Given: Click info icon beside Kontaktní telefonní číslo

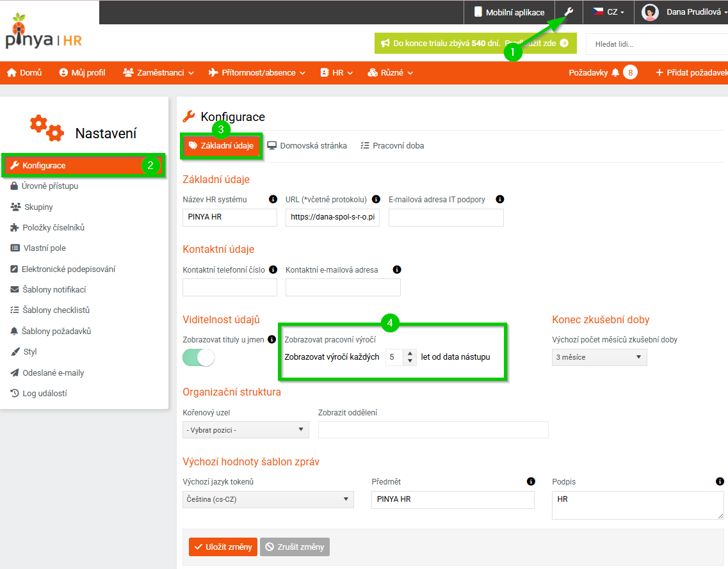Looking at the screenshot, I should point(273,269).
